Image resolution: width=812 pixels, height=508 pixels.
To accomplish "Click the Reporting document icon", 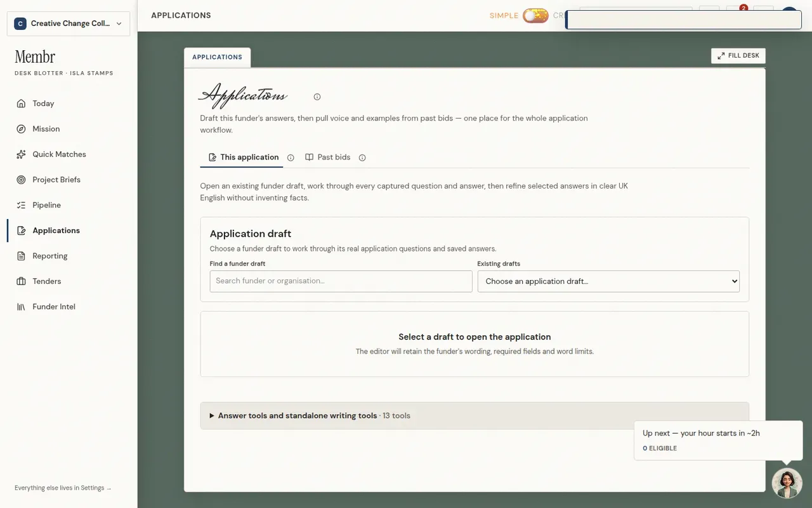I will coord(21,256).
